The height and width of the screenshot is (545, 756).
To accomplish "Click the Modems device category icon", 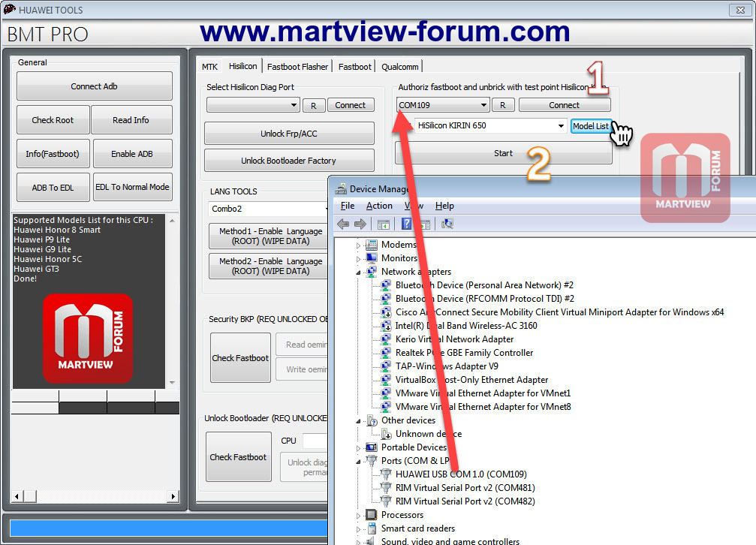I will coord(372,245).
